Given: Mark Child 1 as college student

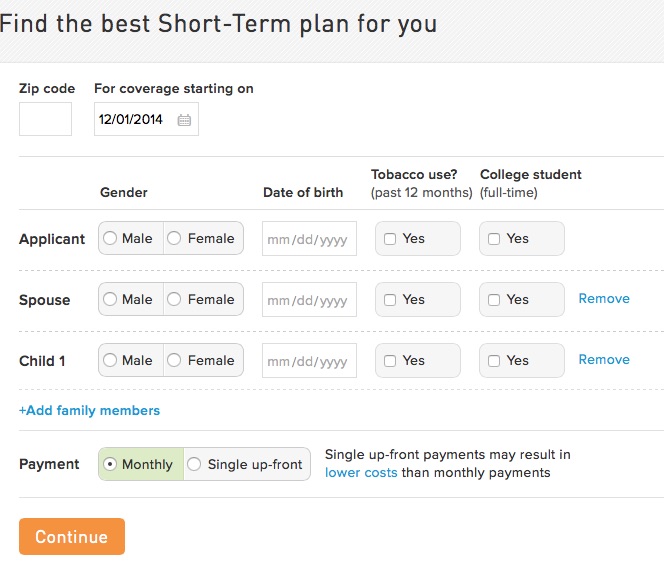Looking at the screenshot, I should click(x=494, y=361).
